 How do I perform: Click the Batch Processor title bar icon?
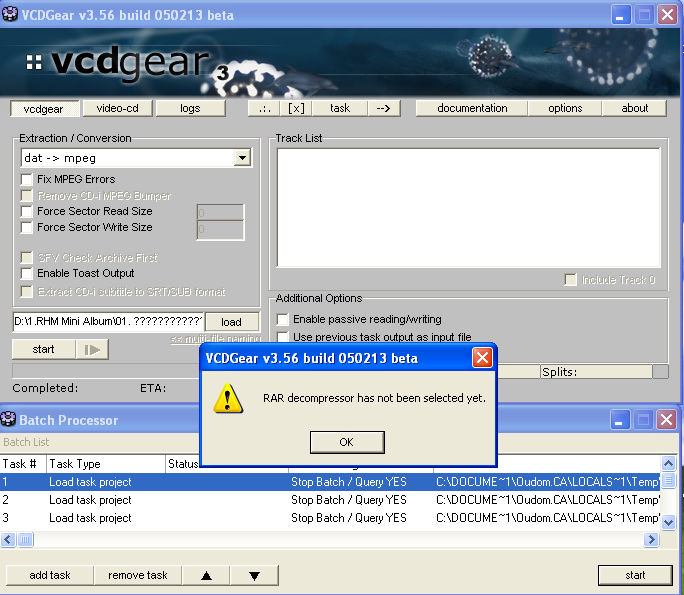point(8,420)
